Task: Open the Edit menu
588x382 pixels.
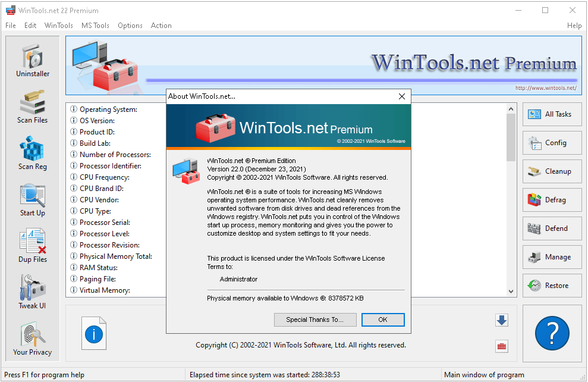Action: pyautogui.click(x=30, y=26)
